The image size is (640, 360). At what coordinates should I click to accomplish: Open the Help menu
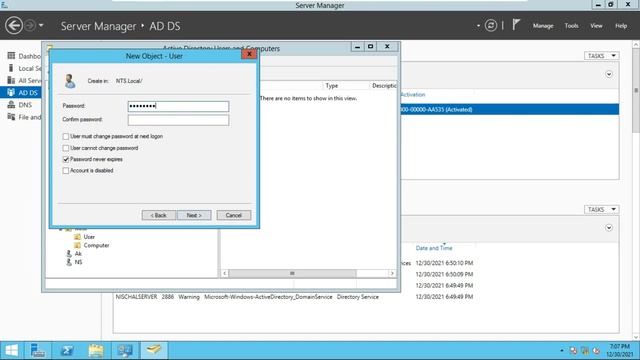621,26
